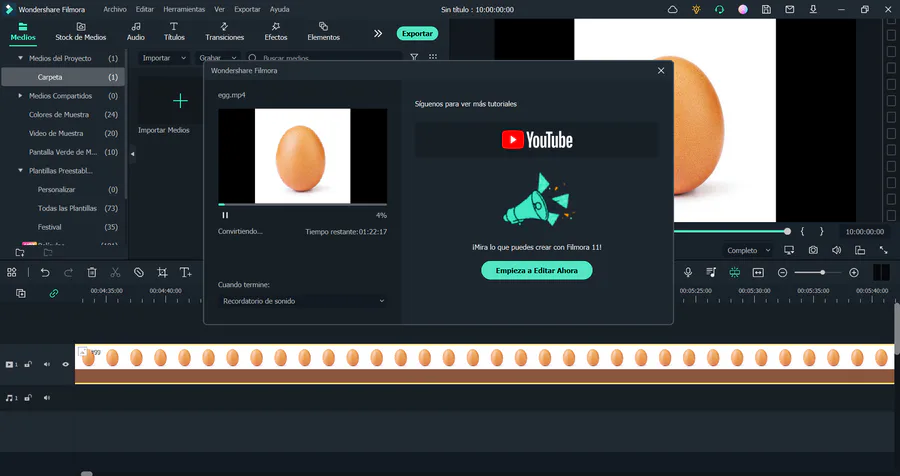Show more tabs with double chevron
Screen dimensions: 900x476
pyautogui.click(x=378, y=33)
